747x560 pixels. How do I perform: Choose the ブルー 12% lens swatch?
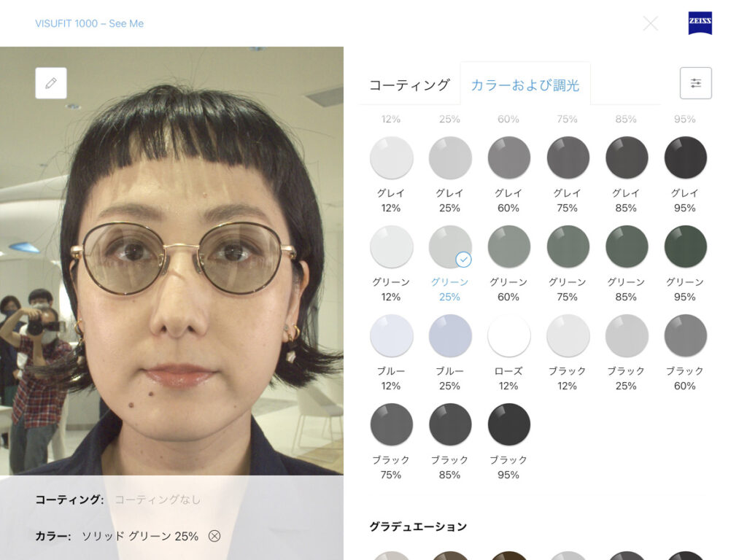pos(391,335)
